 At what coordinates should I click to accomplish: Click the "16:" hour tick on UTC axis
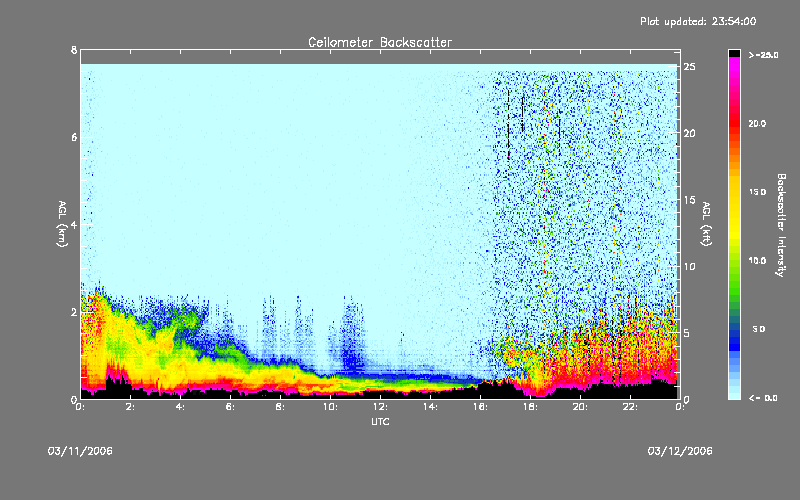pos(480,407)
